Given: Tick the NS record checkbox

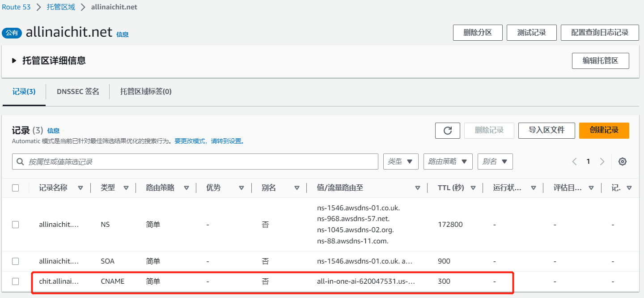Looking at the screenshot, I should click(16, 225).
